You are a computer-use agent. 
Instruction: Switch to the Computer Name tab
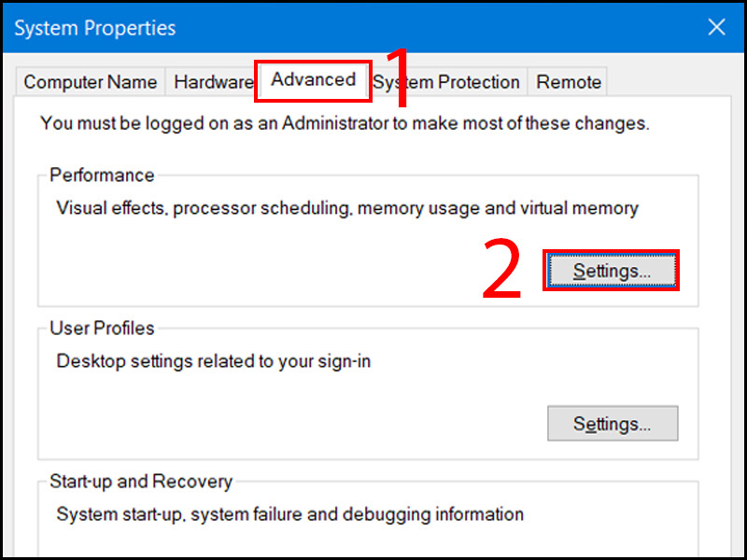[91, 82]
